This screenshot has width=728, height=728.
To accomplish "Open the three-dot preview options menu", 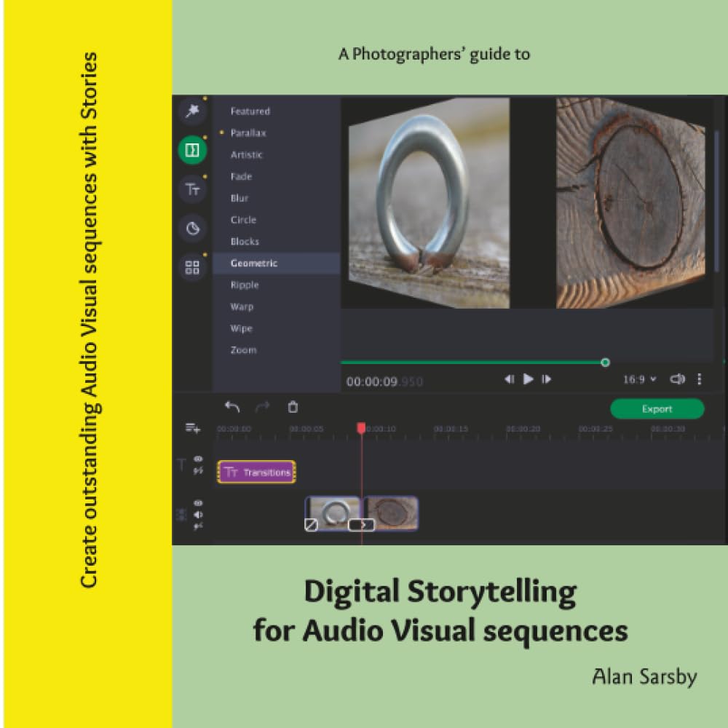I will (699, 379).
